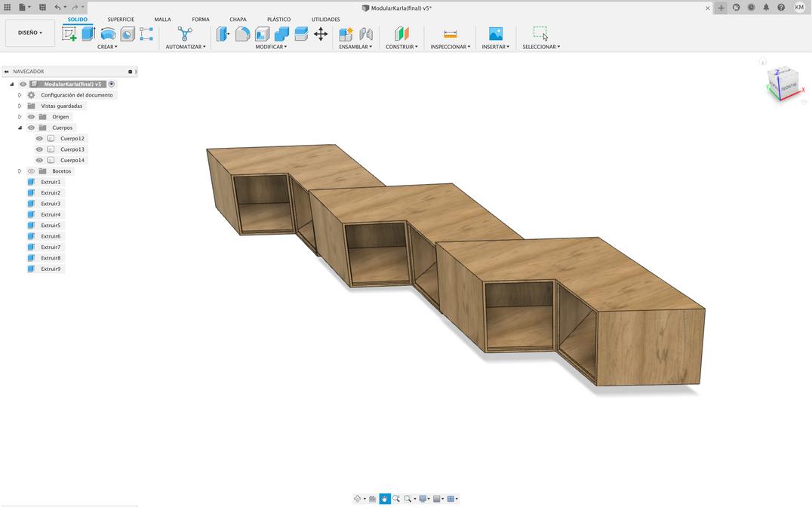This screenshot has height=507, width=812.
Task: Switch to the SUPERFICIE tab
Action: click(x=121, y=20)
